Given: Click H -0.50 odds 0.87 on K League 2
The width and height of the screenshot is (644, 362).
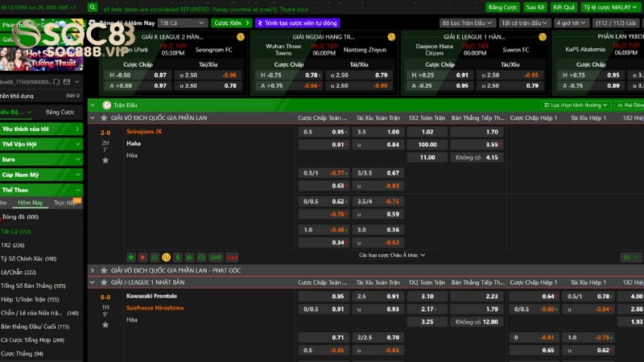Looking at the screenshot, I should pos(138,75).
